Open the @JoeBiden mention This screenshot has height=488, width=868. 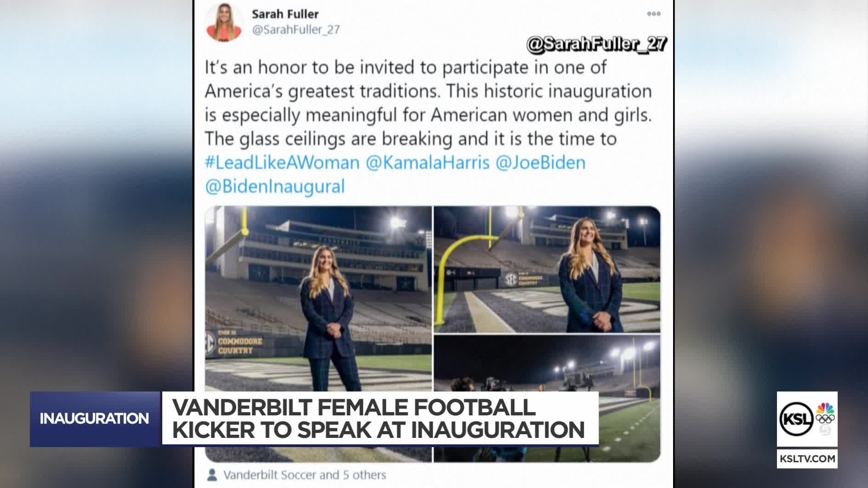[x=540, y=163]
